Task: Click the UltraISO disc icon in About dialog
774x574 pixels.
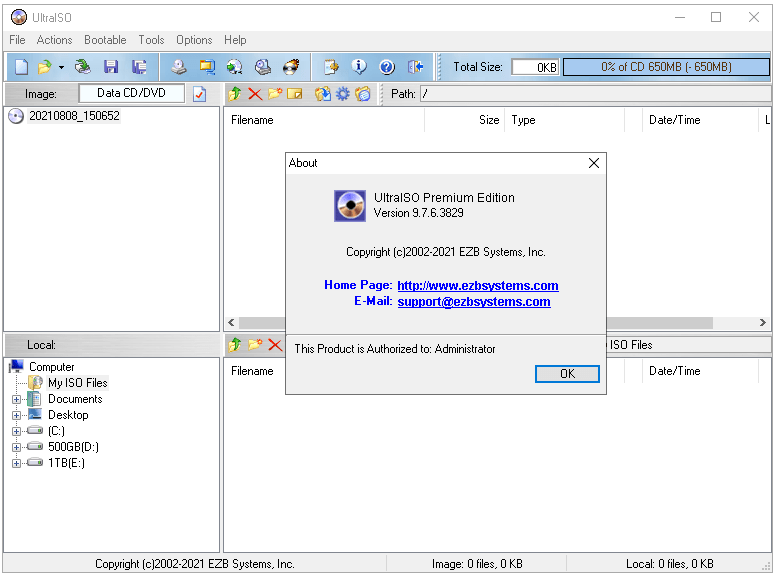Action: (x=350, y=206)
